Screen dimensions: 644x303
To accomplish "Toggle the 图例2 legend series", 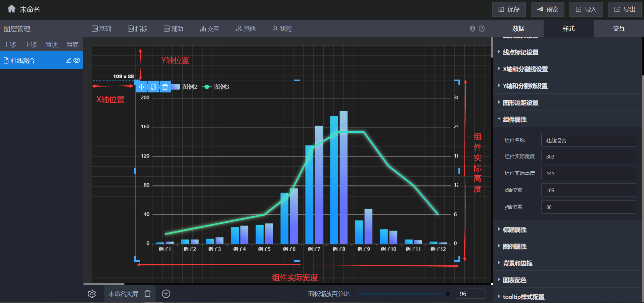I will [x=189, y=87].
